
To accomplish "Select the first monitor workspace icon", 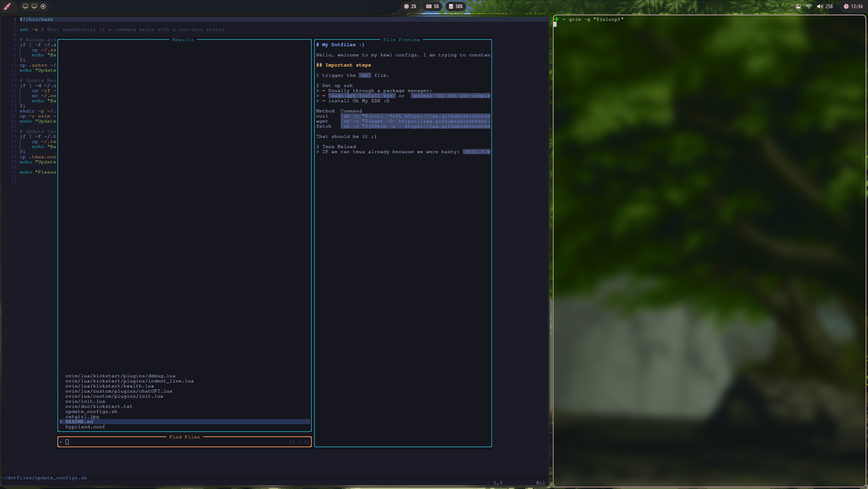I will coord(25,6).
